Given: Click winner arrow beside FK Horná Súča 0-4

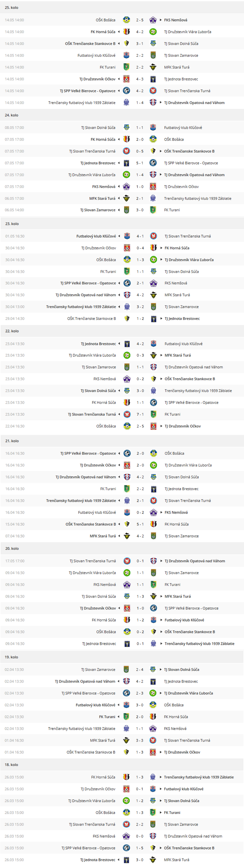Looking at the screenshot, I should click(x=161, y=248).
